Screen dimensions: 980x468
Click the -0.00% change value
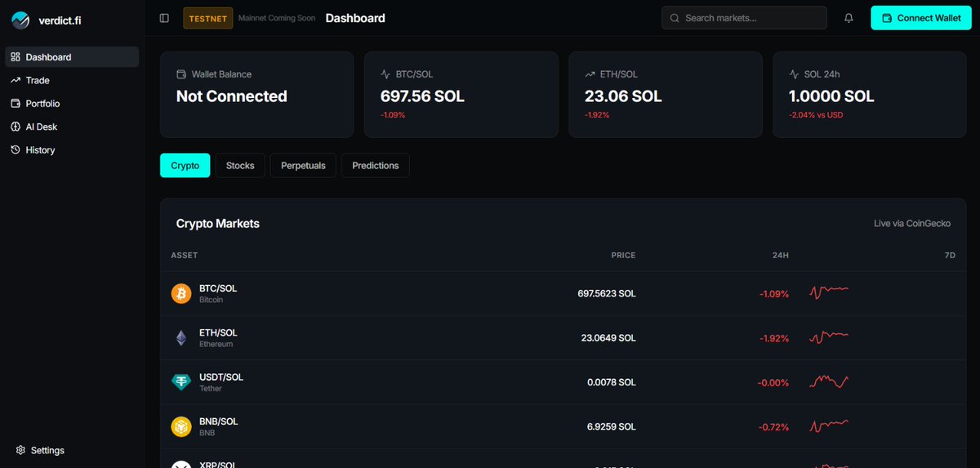[x=773, y=382]
